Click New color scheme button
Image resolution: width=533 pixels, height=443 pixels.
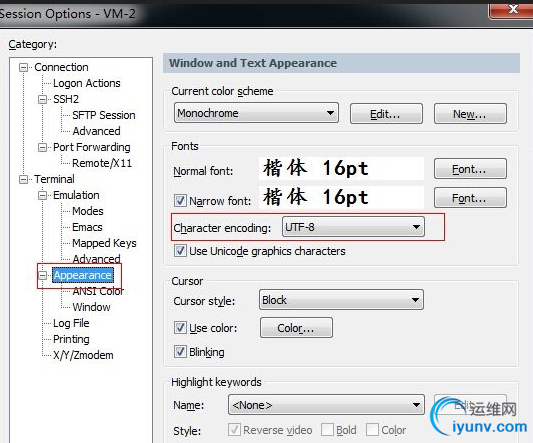pos(470,114)
